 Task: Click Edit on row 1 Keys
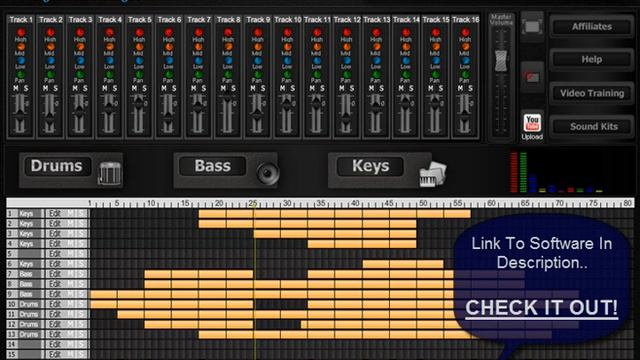pos(56,213)
